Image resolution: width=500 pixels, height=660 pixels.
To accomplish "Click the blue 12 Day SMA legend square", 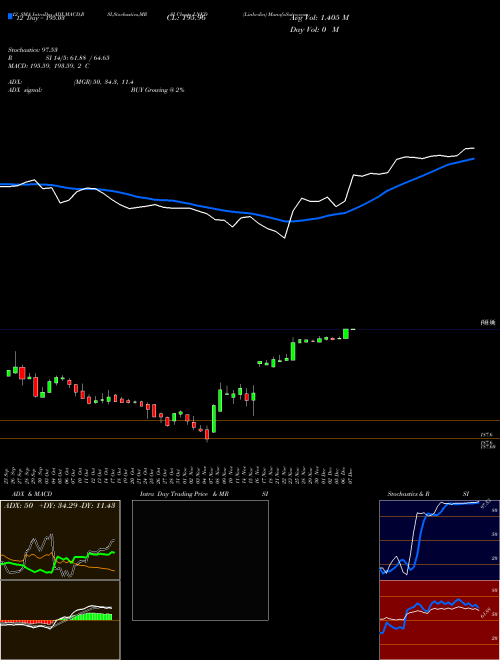I will tap(10, 16).
